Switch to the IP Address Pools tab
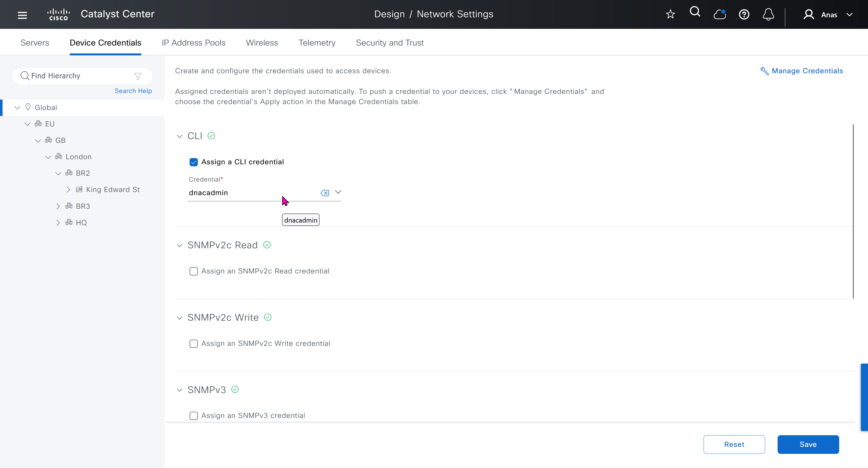Image resolution: width=868 pixels, height=468 pixels. coord(194,43)
